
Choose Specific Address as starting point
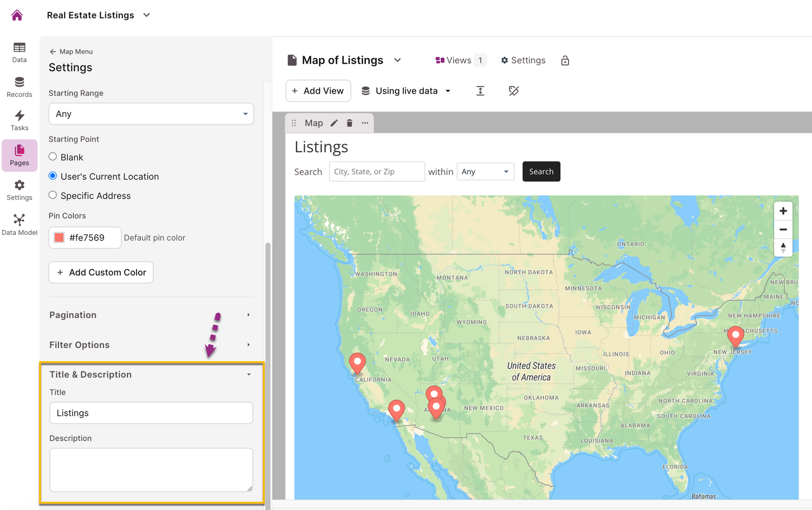pos(53,195)
